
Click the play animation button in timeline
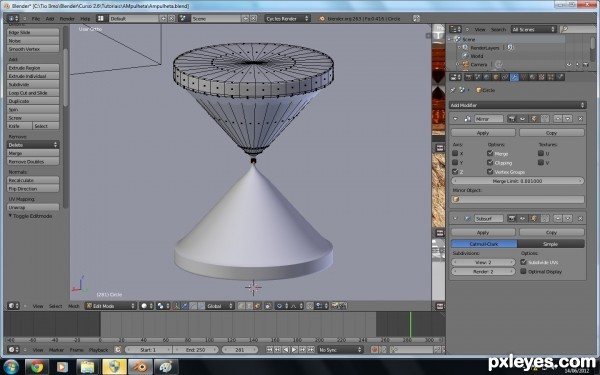tap(294, 349)
